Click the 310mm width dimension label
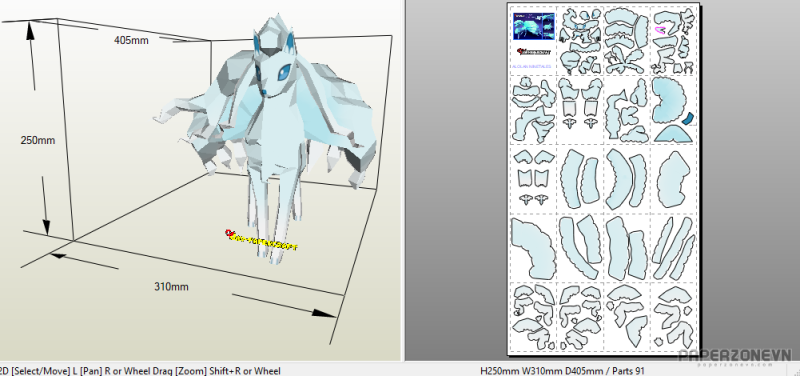 point(171,287)
